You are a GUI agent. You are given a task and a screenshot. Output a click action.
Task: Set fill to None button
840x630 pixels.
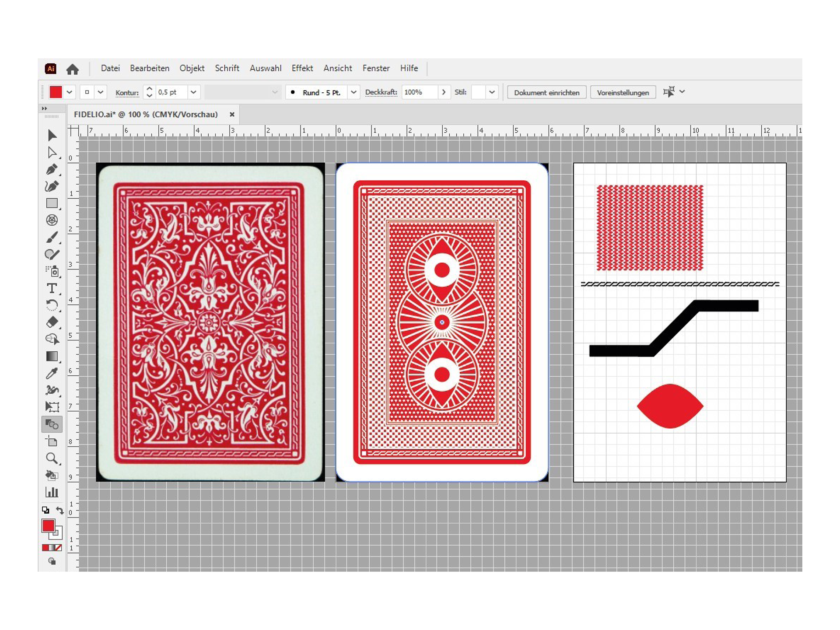[59, 548]
